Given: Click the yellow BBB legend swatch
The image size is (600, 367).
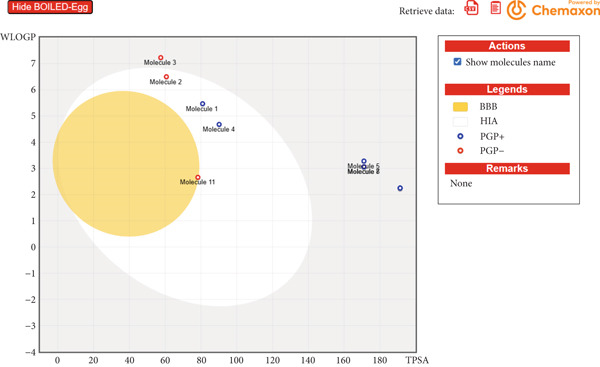Looking at the screenshot, I should click(460, 107).
